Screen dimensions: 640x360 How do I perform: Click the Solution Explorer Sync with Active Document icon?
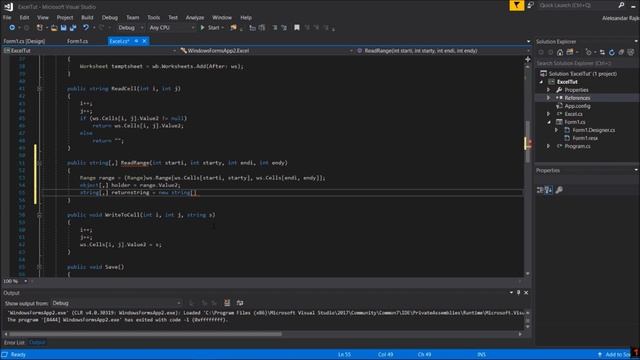click(x=602, y=52)
